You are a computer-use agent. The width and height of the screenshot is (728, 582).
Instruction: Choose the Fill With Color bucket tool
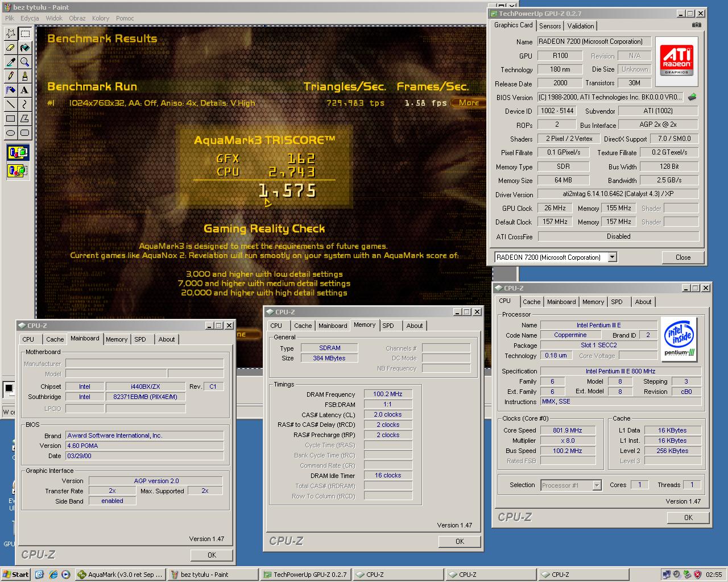click(x=24, y=48)
